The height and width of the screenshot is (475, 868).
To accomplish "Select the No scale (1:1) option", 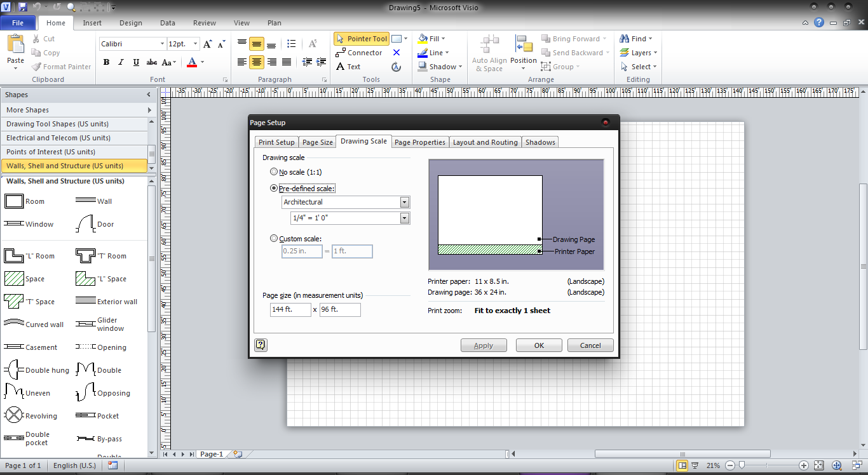I will tap(274, 172).
